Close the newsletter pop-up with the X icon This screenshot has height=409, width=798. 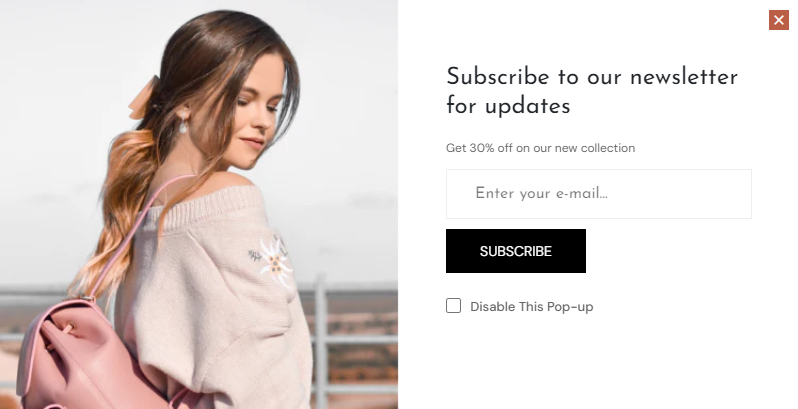(x=779, y=20)
